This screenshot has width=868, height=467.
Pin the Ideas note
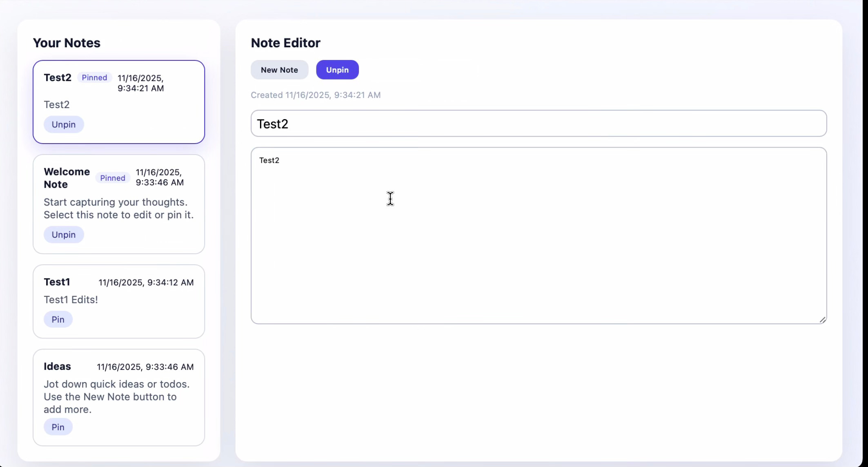click(58, 427)
